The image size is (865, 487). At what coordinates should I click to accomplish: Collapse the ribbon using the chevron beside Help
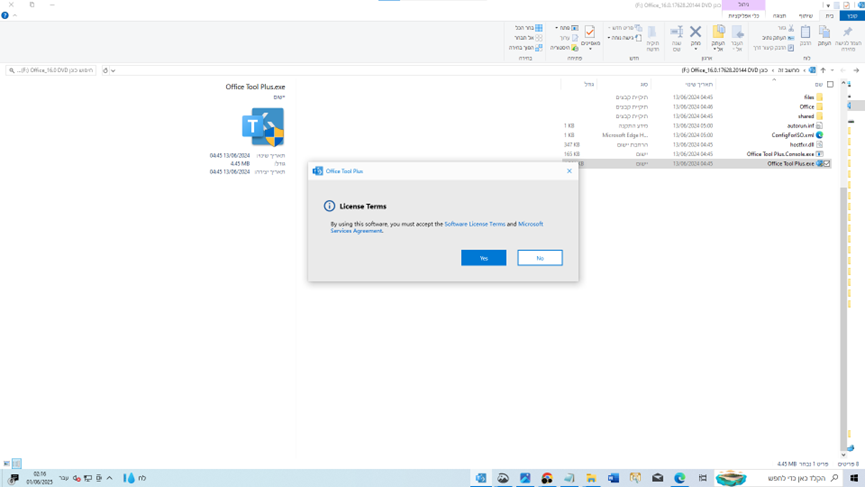coord(15,15)
